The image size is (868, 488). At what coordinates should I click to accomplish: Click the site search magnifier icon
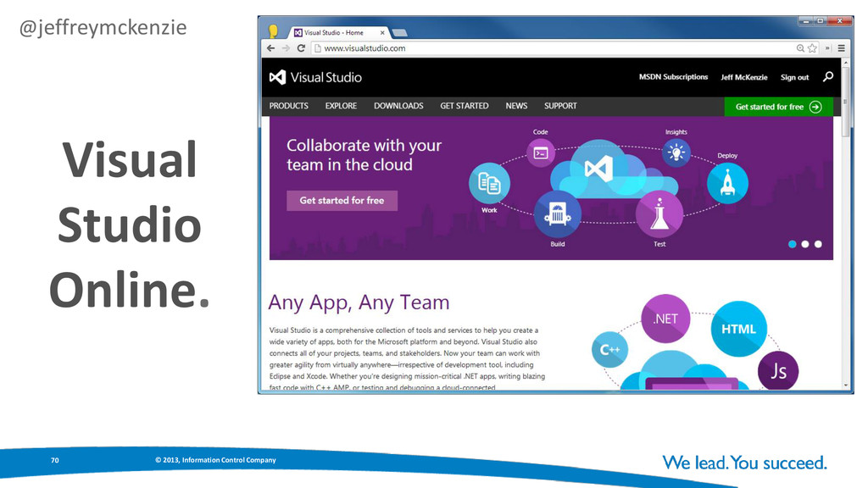point(828,77)
